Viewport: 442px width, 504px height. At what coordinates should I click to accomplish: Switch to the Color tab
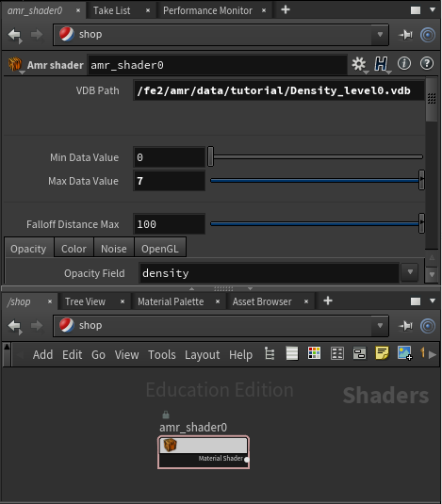coord(74,248)
